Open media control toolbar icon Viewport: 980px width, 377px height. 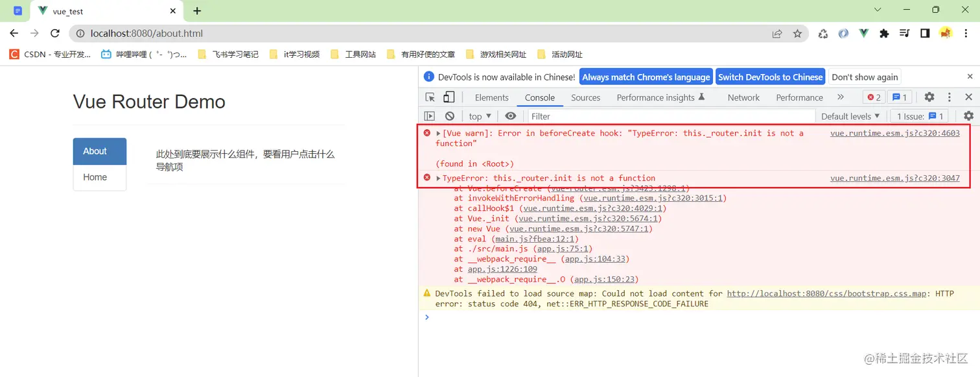[905, 34]
